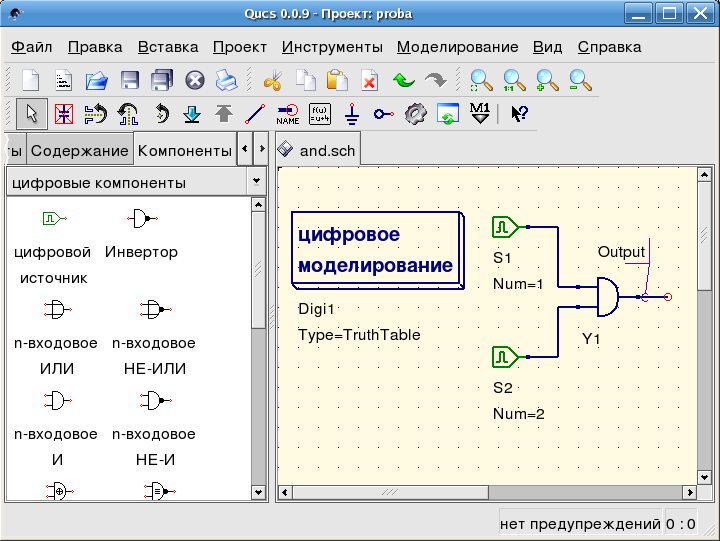Image resolution: width=720 pixels, height=541 pixels.
Task: Toggle the select pointer tool
Action: click(31, 113)
